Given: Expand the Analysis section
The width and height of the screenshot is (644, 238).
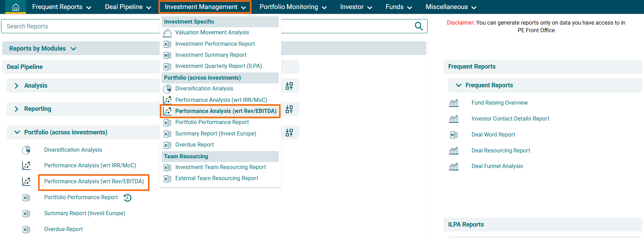Looking at the screenshot, I should pos(17,86).
